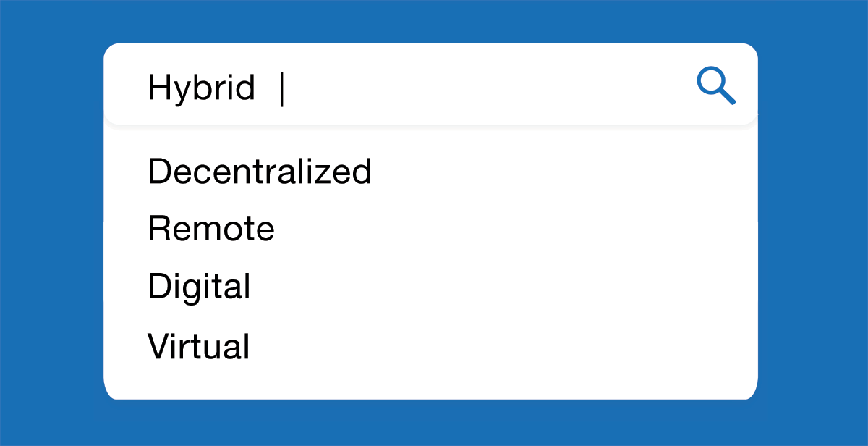Click the white area below Virtual
Screen dimensions: 868x446
[430, 380]
